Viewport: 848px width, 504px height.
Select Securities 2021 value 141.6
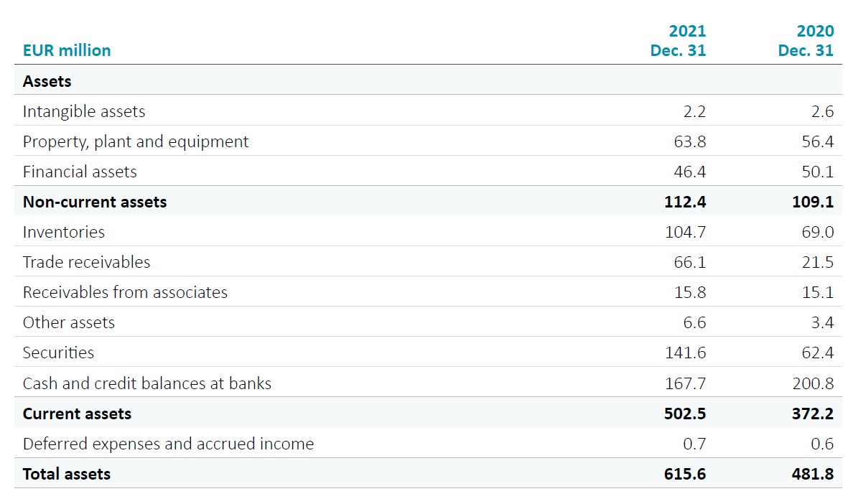tap(685, 353)
